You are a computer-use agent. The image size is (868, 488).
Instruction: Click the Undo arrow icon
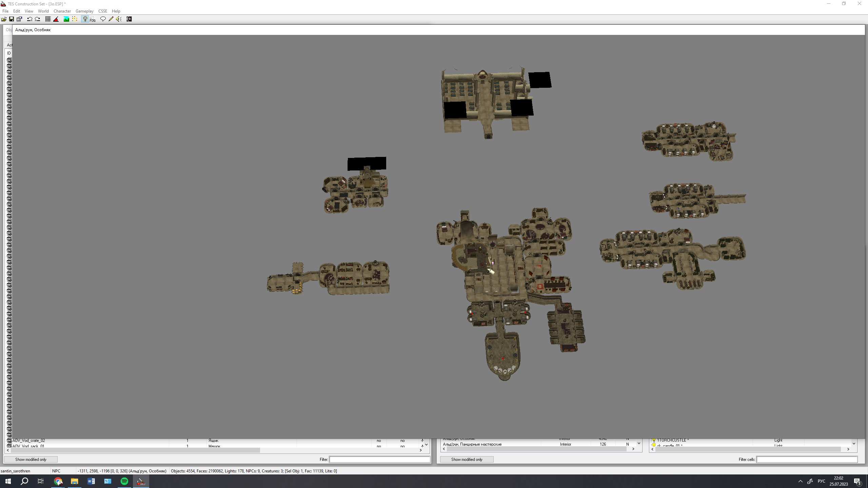click(29, 19)
